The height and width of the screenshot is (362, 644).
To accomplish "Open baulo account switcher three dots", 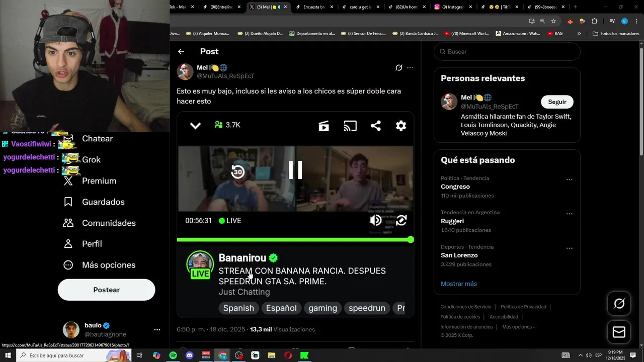I will (x=157, y=330).
